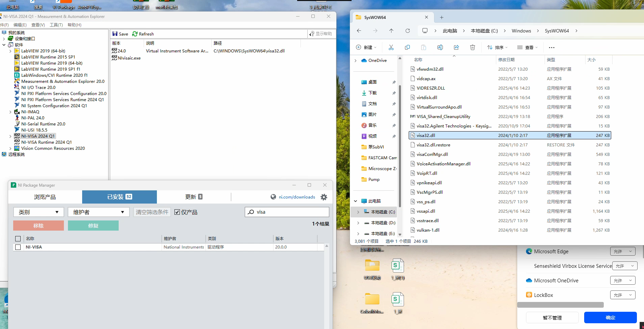Image resolution: width=644 pixels, height=329 pixels.
Task: Click the back arrow in File Explorer
Action: [x=359, y=31]
